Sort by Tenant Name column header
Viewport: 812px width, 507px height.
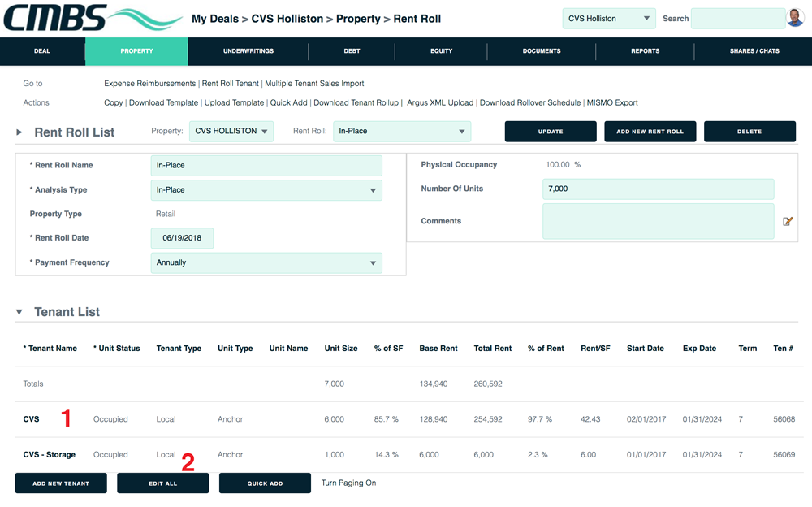click(x=50, y=349)
